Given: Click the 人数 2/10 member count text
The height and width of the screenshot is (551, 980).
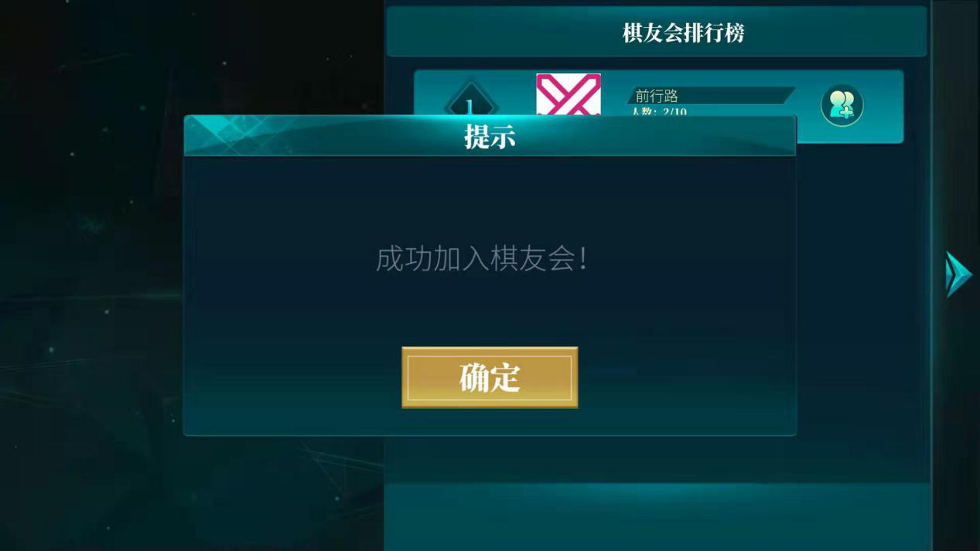Looking at the screenshot, I should 659,111.
